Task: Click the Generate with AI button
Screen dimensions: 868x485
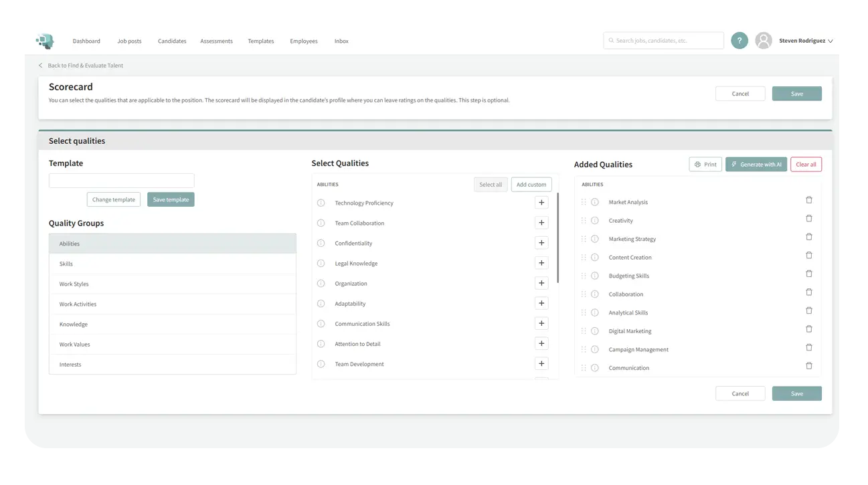Action: tap(756, 165)
